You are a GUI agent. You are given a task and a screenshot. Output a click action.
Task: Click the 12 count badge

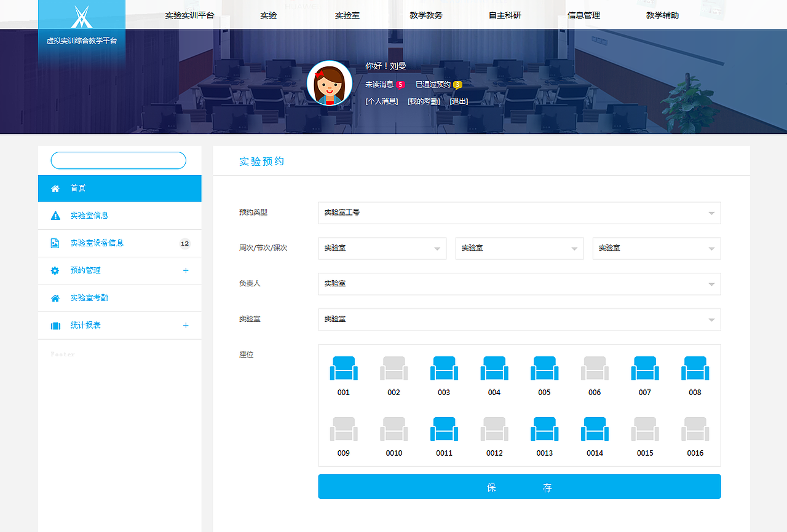tap(185, 243)
